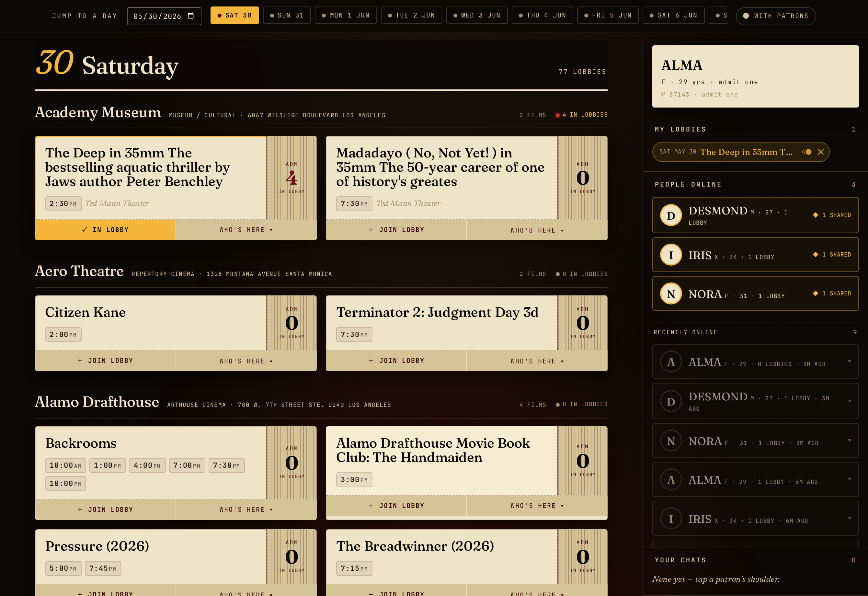Click the red dot beside 4 in lobbies
The height and width of the screenshot is (596, 868).
coord(558,115)
